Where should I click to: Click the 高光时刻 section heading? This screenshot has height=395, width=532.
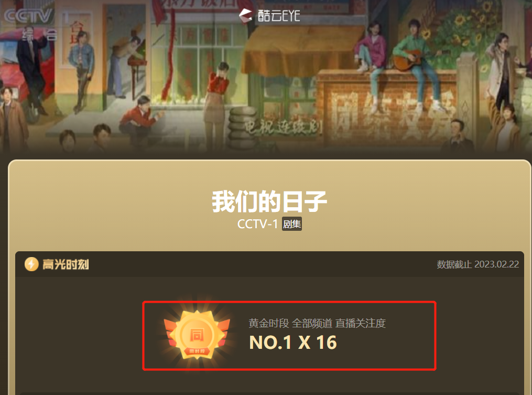pyautogui.click(x=66, y=264)
